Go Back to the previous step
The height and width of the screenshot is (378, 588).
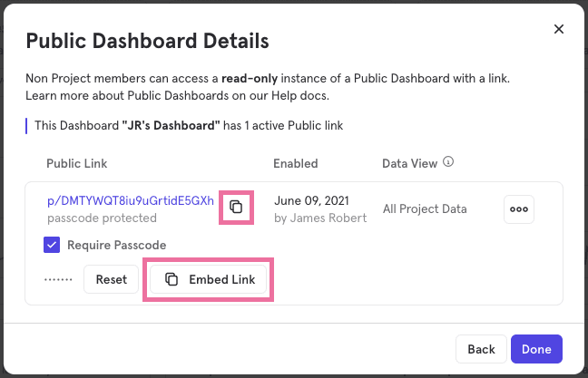pos(481,349)
